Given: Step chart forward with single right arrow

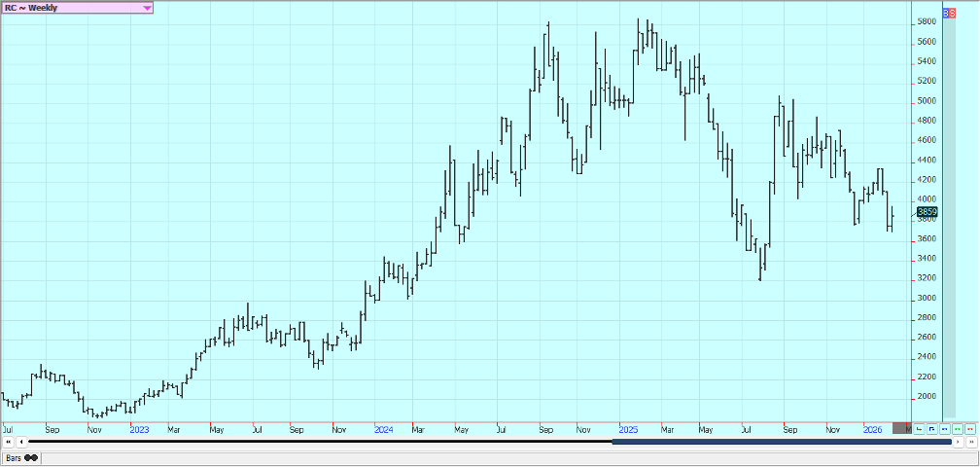Looking at the screenshot, I should pyautogui.click(x=959, y=442).
